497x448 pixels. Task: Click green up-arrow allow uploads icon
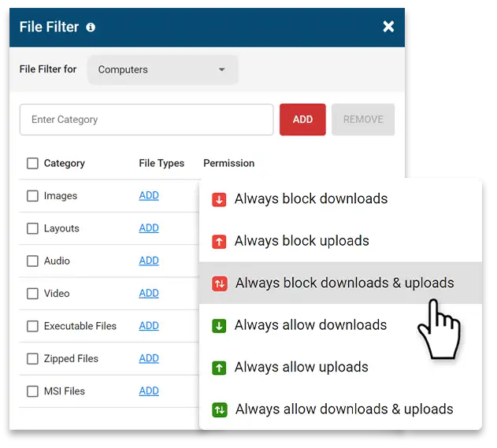(220, 368)
